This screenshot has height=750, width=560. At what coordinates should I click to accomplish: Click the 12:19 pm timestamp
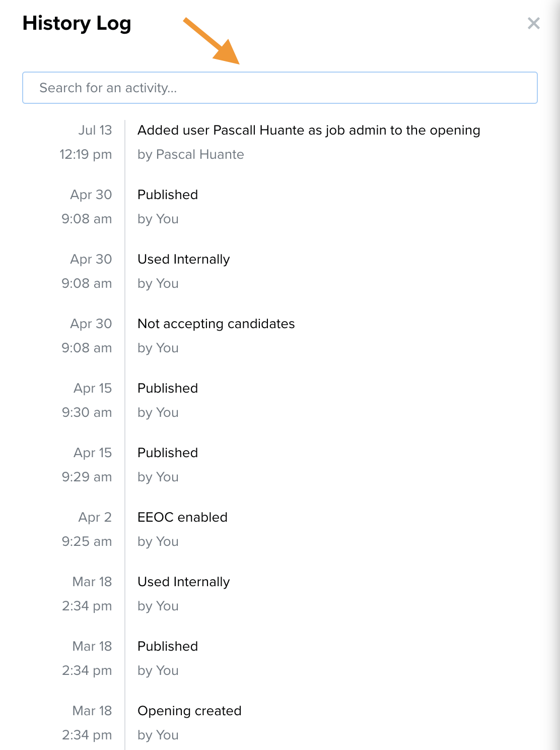(x=86, y=154)
